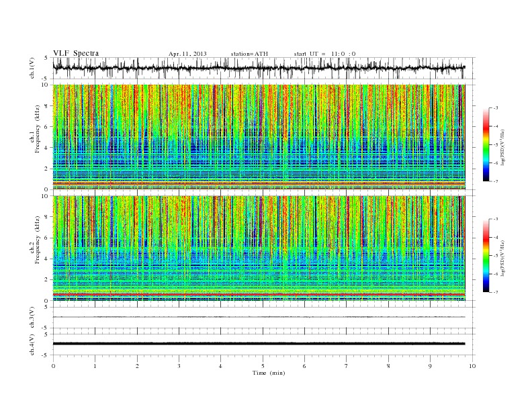Click the ch.4(V) thick black waveform panel
The height and width of the screenshot is (411, 532).
263,345
